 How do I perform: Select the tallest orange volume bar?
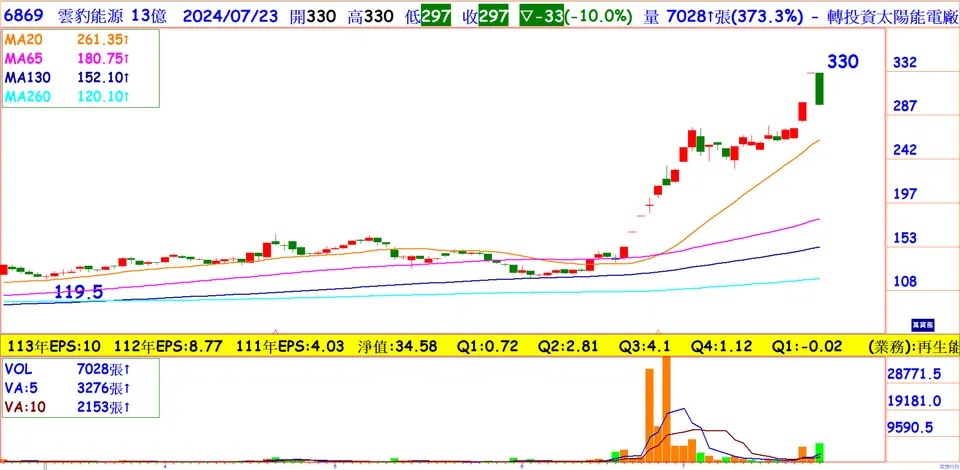click(x=666, y=409)
